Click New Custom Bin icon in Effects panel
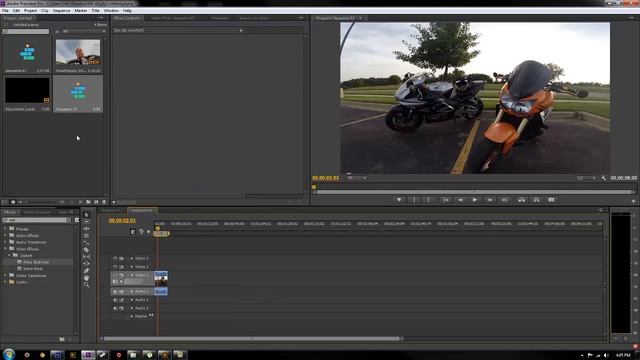The height and width of the screenshot is (360, 640). coord(62,339)
